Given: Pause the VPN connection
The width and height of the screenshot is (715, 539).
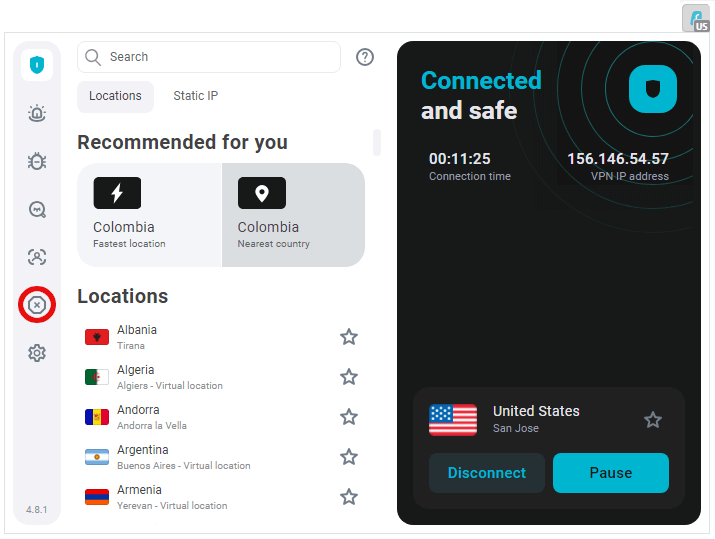Looking at the screenshot, I should coord(611,473).
